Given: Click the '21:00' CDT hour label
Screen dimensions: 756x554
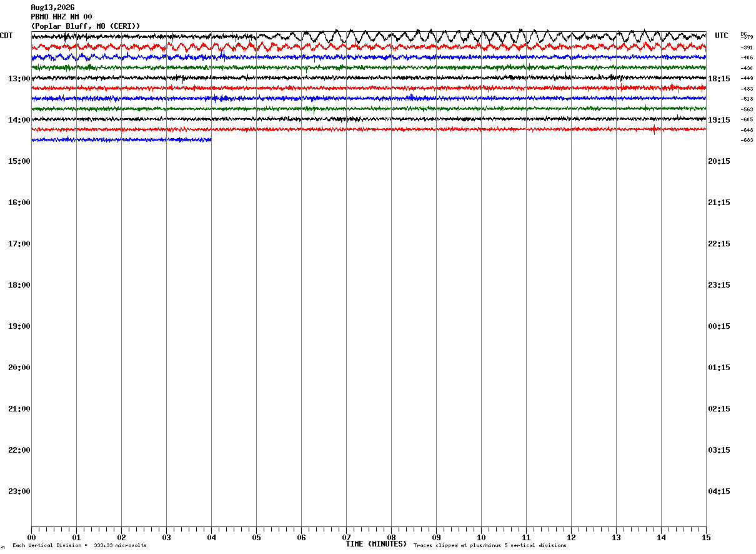Looking at the screenshot, I should click(x=19, y=409).
